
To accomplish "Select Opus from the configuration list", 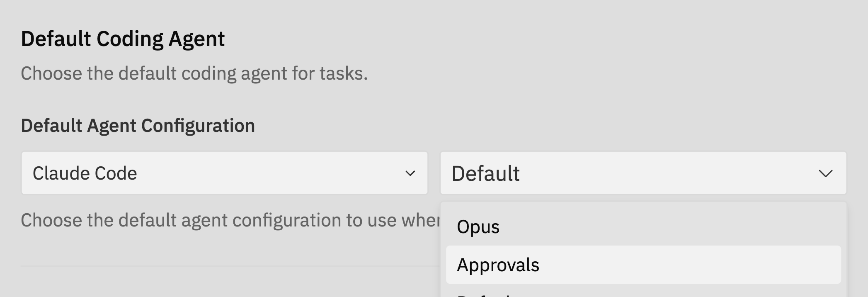I will coord(478,226).
